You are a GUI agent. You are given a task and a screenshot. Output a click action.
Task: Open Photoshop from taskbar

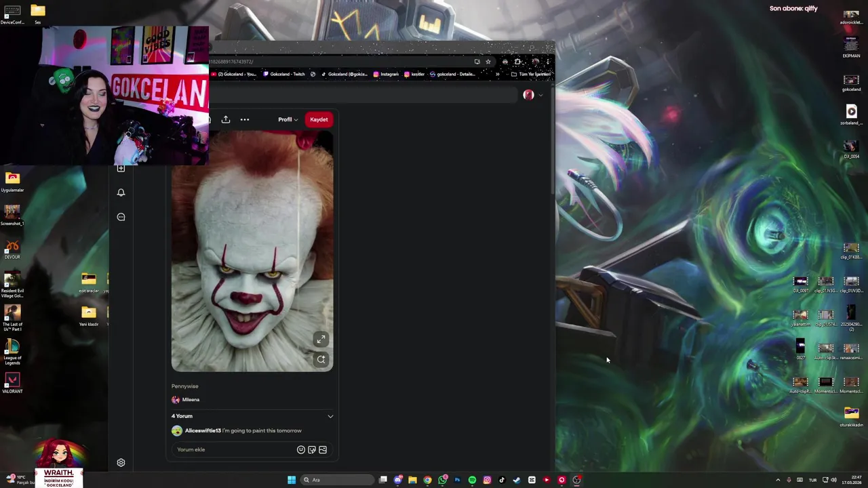click(x=457, y=480)
